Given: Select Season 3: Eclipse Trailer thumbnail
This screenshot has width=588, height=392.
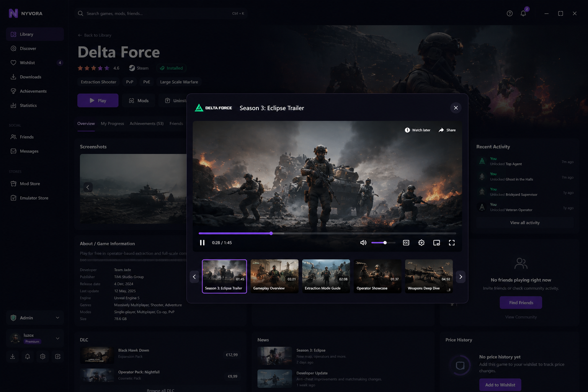Looking at the screenshot, I should (224, 276).
